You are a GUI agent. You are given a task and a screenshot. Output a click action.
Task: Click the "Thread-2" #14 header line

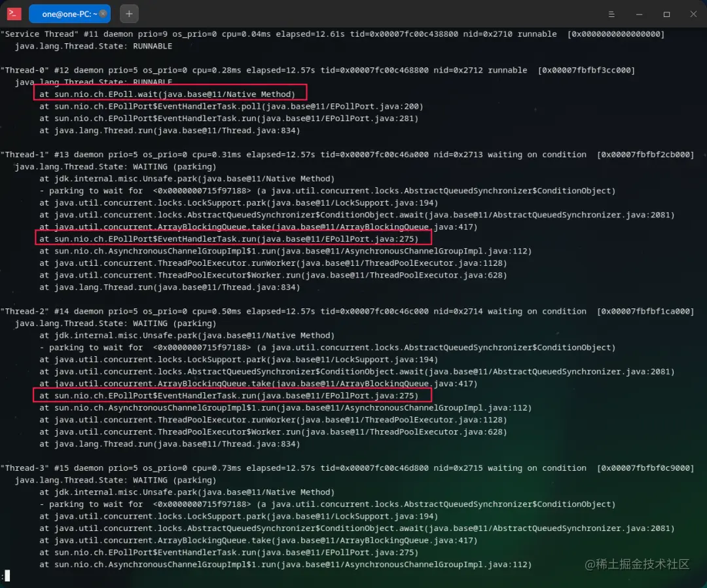[347, 311]
